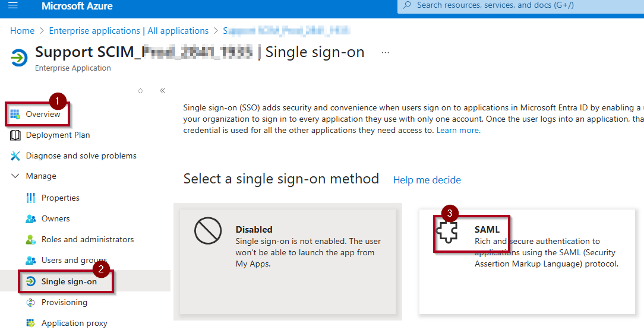Click the Enterprise Application subtitle text

click(72, 68)
